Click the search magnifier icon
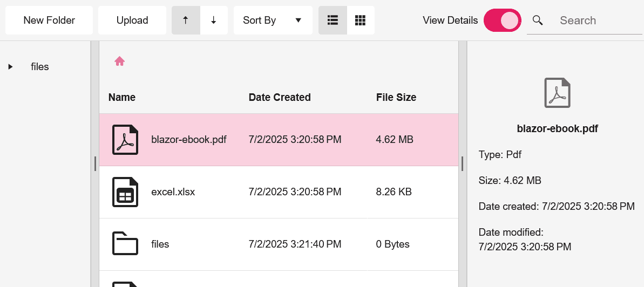The width and height of the screenshot is (644, 287). point(538,20)
